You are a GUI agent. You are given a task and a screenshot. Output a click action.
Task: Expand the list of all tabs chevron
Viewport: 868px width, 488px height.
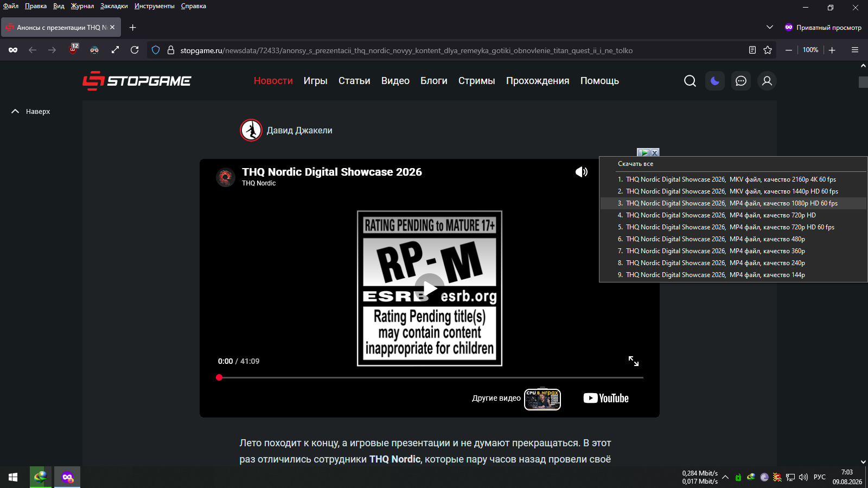click(770, 27)
